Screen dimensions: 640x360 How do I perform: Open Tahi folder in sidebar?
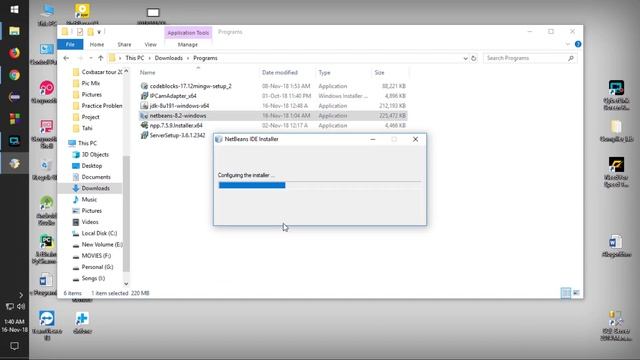(x=87, y=128)
